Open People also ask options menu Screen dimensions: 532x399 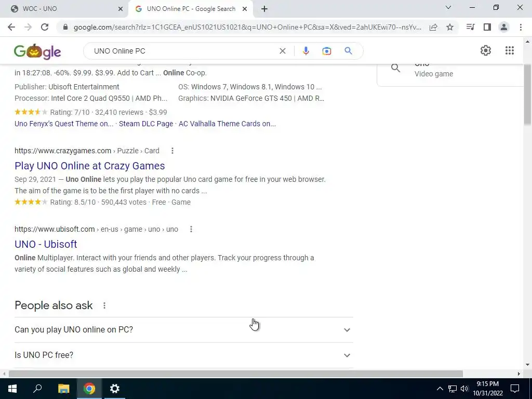(104, 305)
